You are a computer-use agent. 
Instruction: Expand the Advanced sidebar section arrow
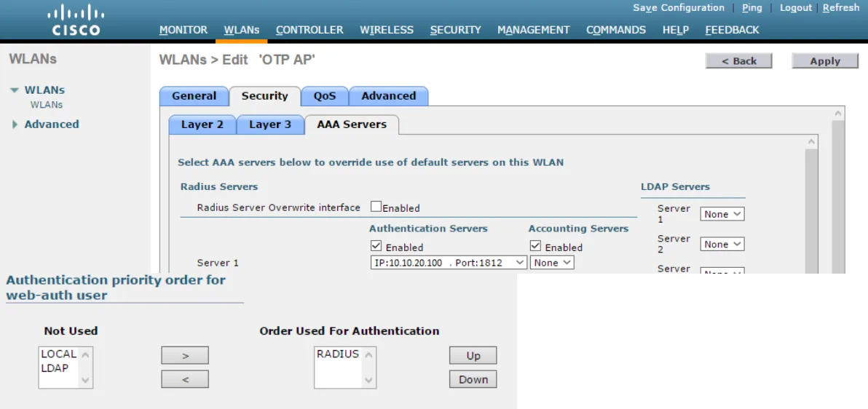[15, 124]
